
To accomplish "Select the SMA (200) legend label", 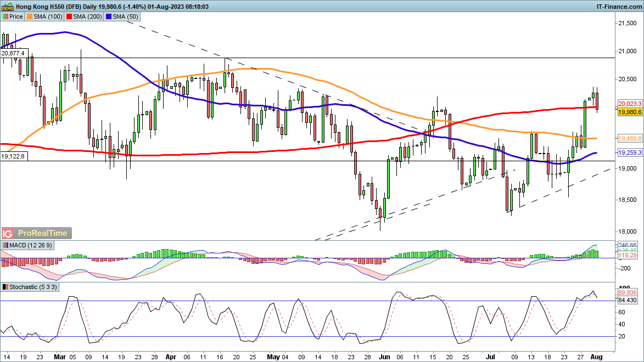I will [x=87, y=17].
